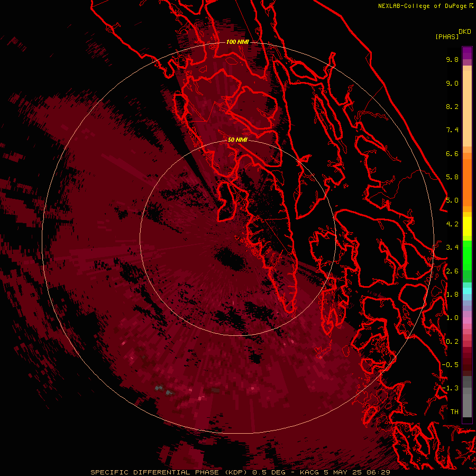The height and width of the screenshot is (476, 476).
Task: Select the 9.8 value on the scale
Action: tap(452, 59)
